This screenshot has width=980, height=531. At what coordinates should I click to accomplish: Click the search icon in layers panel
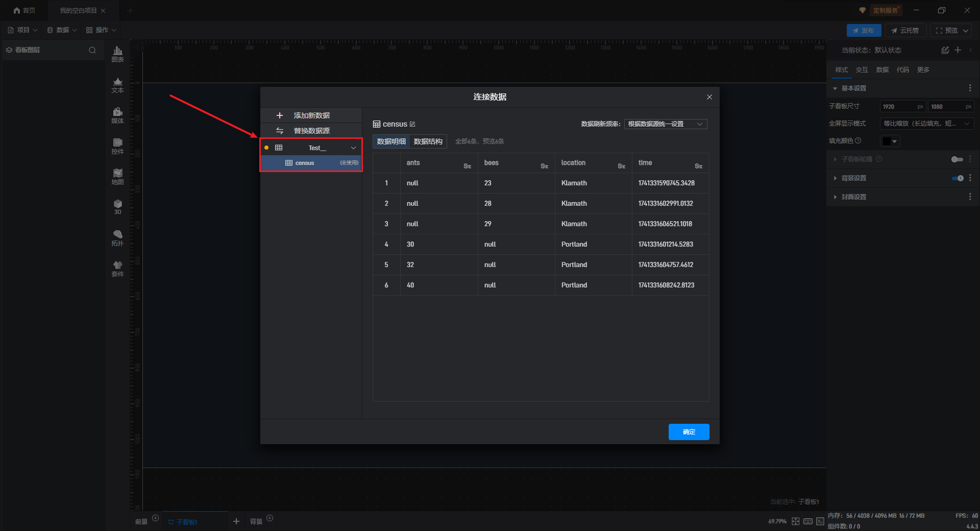(x=92, y=50)
